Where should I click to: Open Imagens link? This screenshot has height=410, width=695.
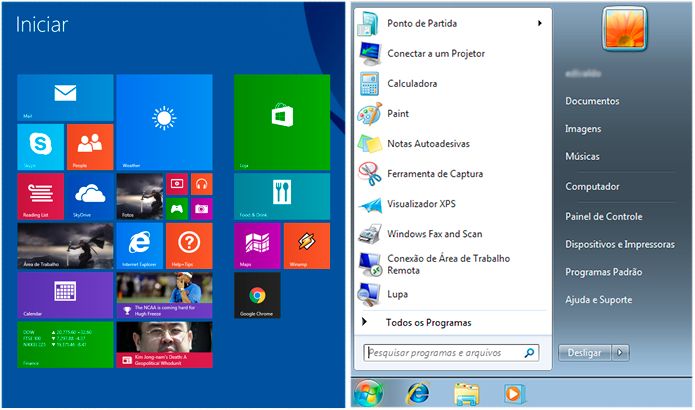(x=583, y=129)
